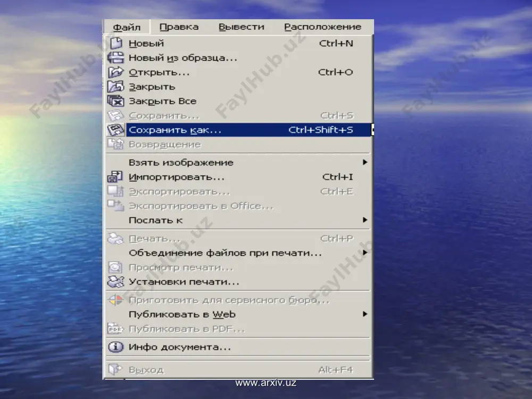This screenshot has width=532, height=399.
Task: Click the Print setup icon
Action: click(115, 281)
